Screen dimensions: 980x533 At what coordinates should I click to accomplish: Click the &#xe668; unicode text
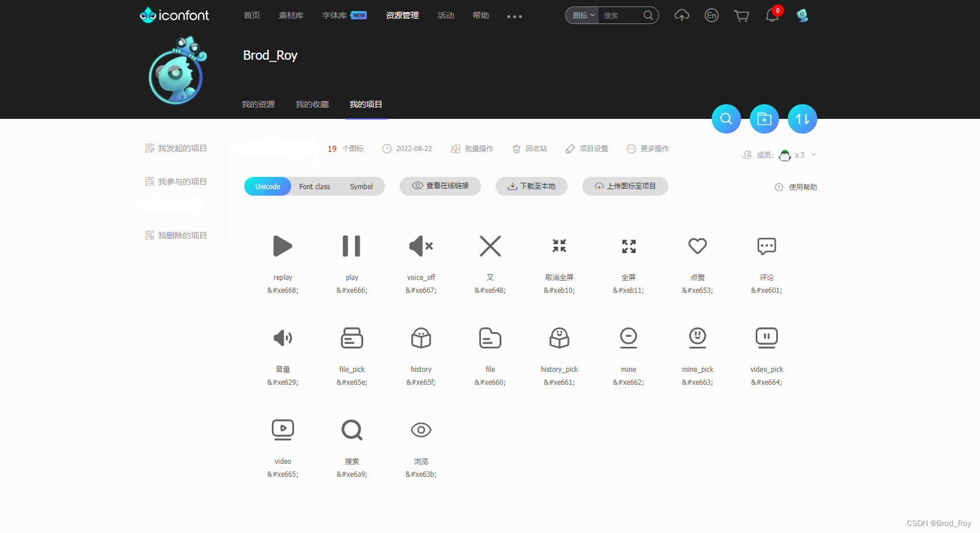283,291
